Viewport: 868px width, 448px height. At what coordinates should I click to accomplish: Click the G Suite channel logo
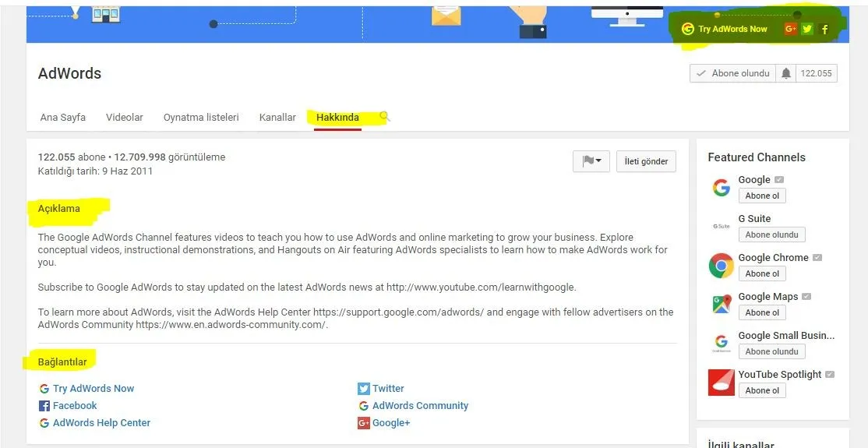coord(722,227)
